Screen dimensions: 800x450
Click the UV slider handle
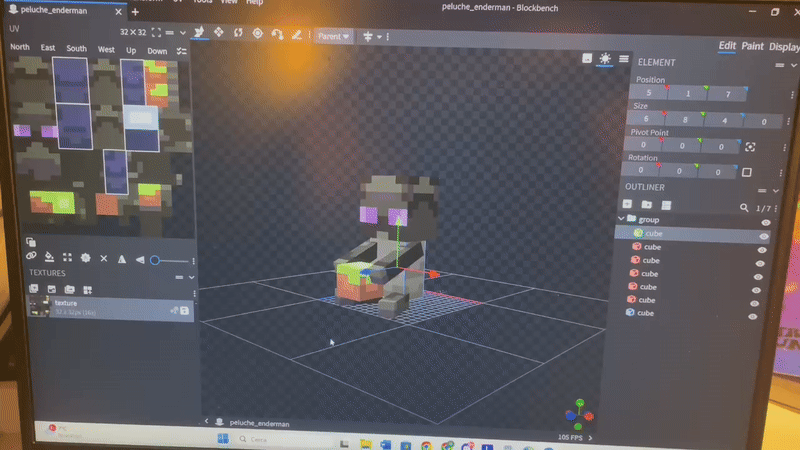[x=155, y=261]
